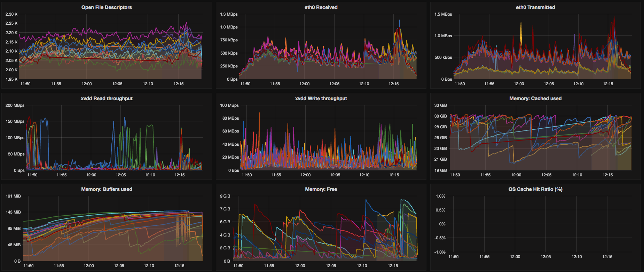Click the 28 GiB axis label

(440, 127)
